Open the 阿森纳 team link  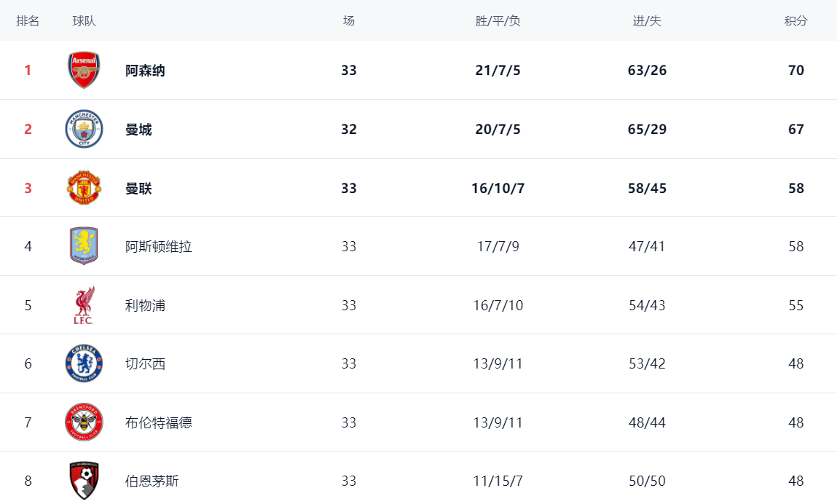pyautogui.click(x=145, y=71)
